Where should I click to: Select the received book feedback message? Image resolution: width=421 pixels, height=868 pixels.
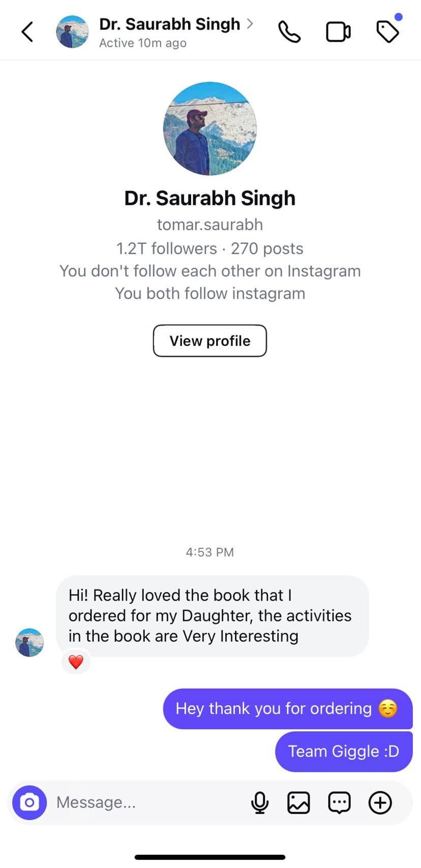tap(213, 616)
